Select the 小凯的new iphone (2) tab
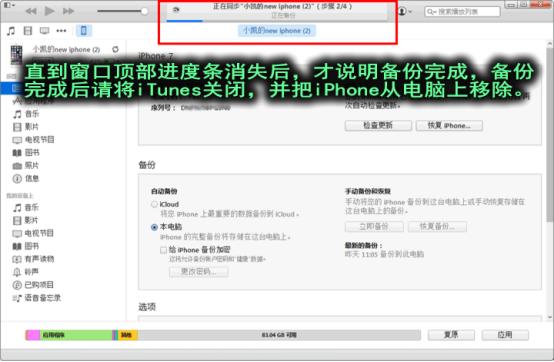The width and height of the screenshot is (554, 362). point(277,31)
